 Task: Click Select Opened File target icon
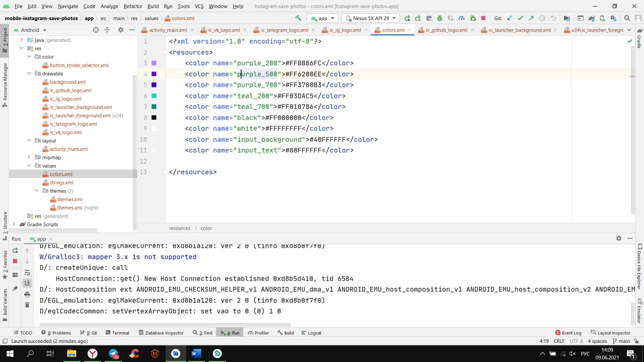[96, 30]
